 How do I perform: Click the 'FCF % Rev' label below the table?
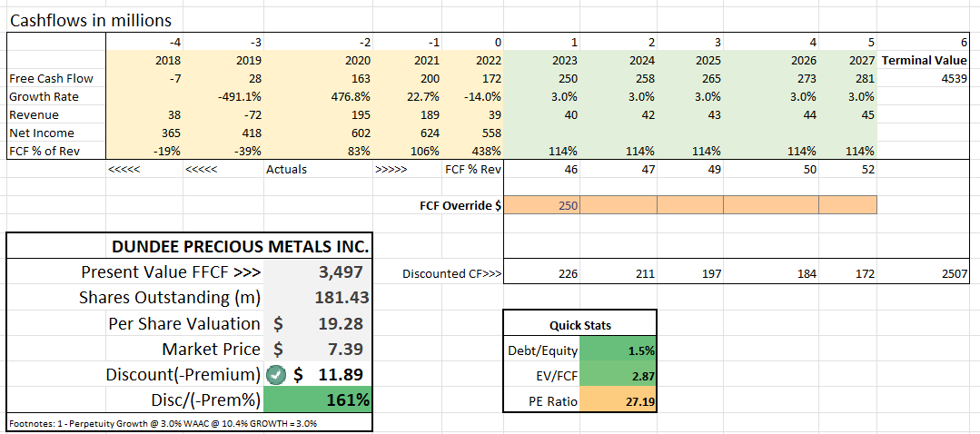coord(472,169)
